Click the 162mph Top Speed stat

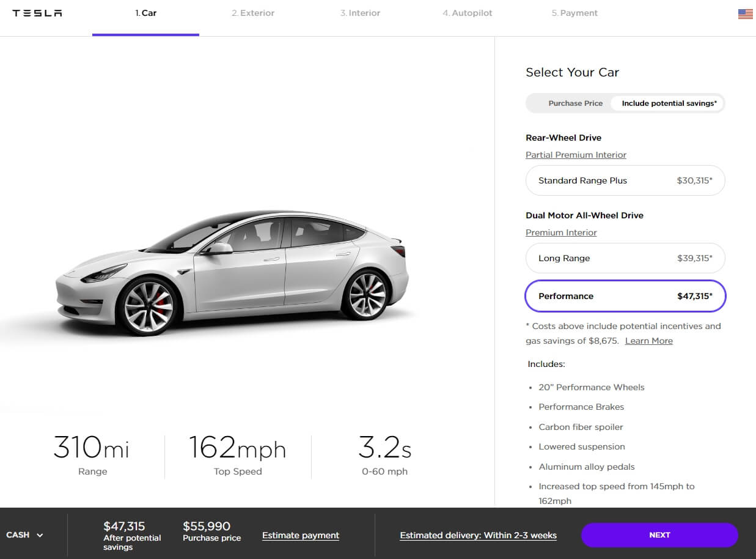[x=238, y=456]
